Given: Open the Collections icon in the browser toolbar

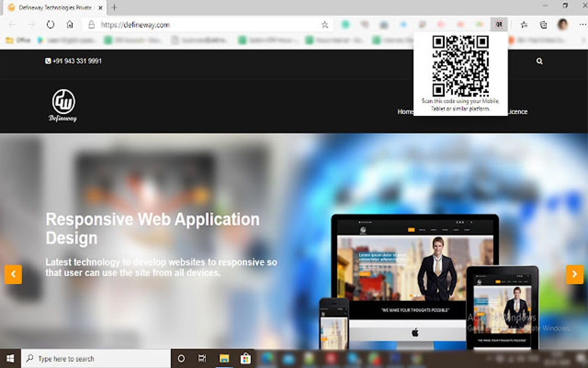Looking at the screenshot, I should point(542,24).
